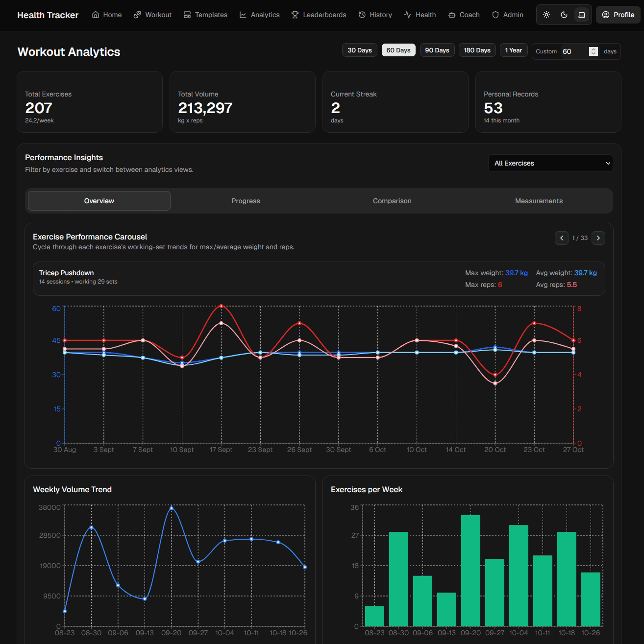644x644 pixels.
Task: Click the carousel counter 1 / 33
Action: [580, 238]
